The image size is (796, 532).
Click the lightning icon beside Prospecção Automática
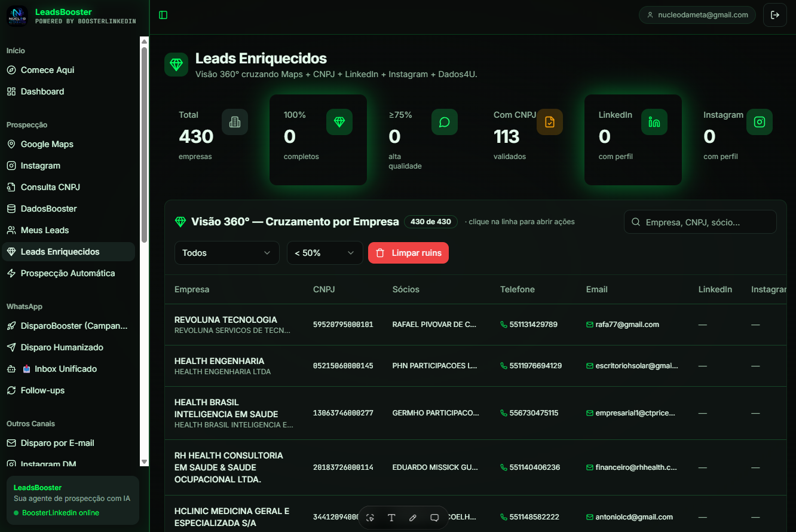pos(11,273)
